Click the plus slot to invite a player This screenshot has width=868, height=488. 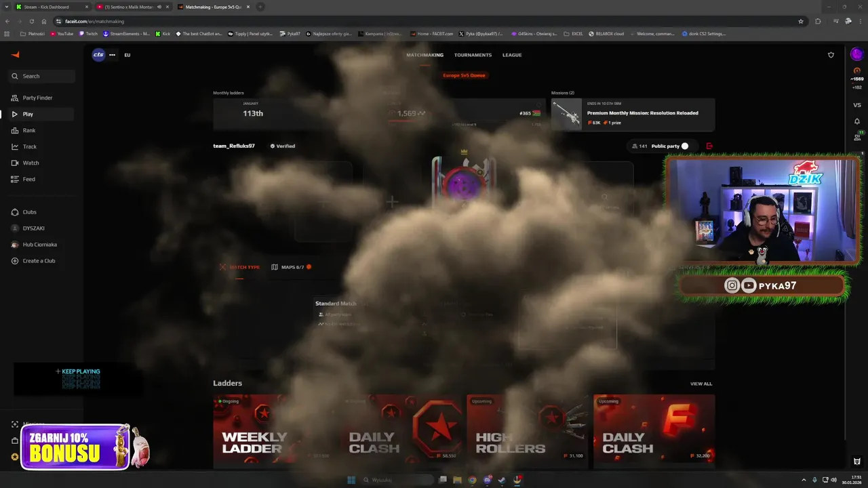[x=391, y=202]
